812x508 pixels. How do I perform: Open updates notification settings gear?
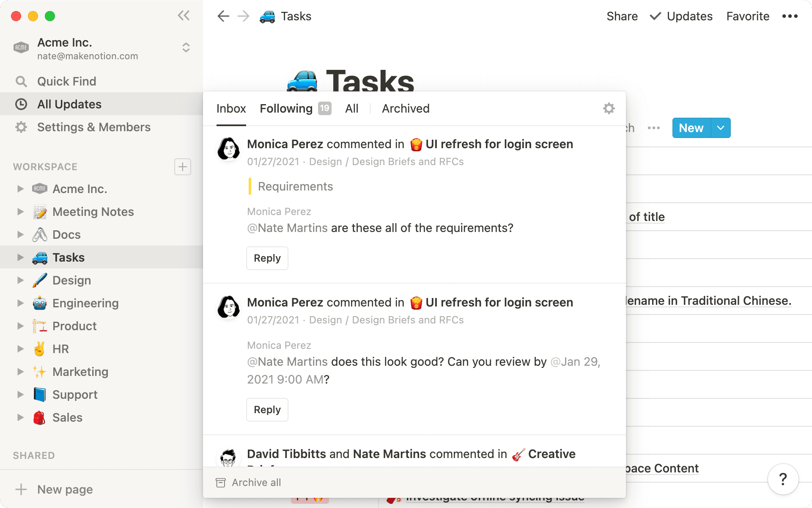point(609,108)
